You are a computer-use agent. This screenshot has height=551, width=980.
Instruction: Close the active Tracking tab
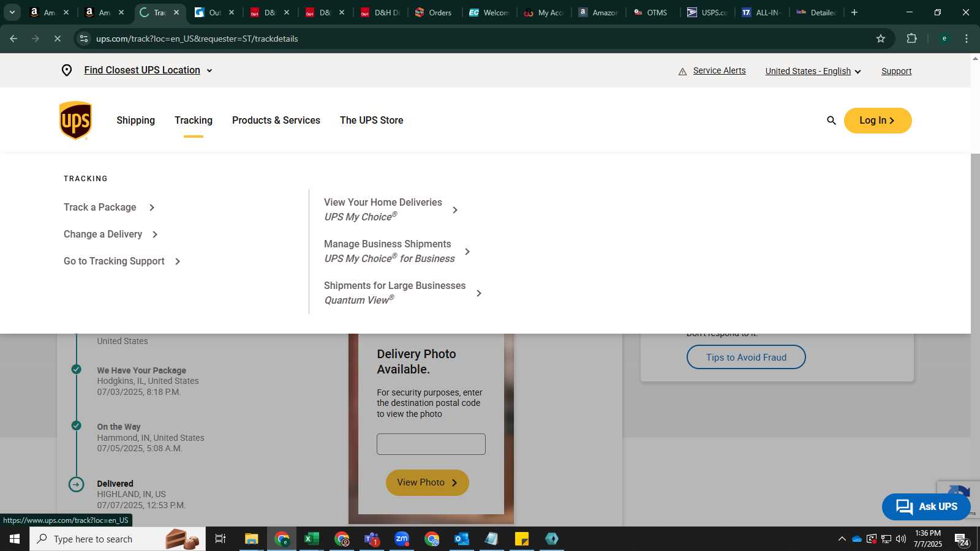tap(176, 12)
